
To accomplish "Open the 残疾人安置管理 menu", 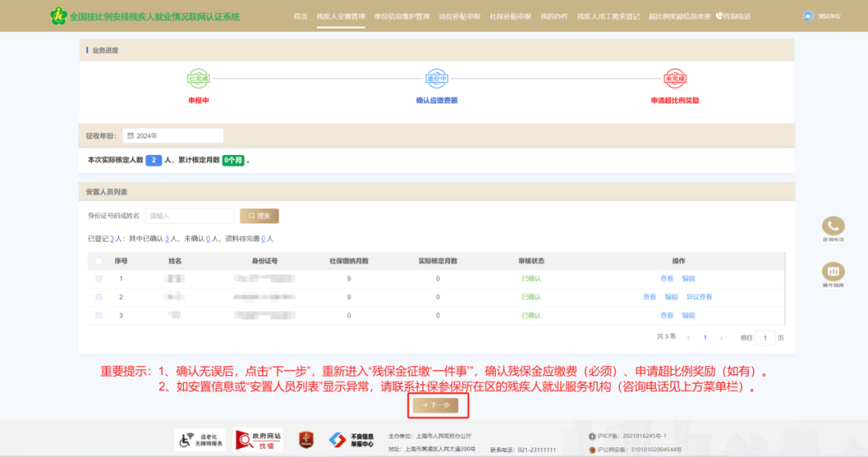I will (x=341, y=17).
